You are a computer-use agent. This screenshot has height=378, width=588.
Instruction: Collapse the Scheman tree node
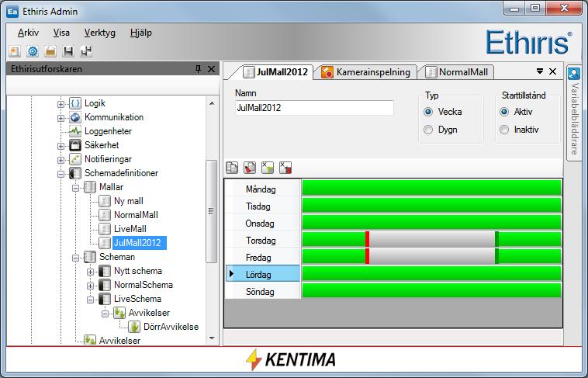coord(76,258)
